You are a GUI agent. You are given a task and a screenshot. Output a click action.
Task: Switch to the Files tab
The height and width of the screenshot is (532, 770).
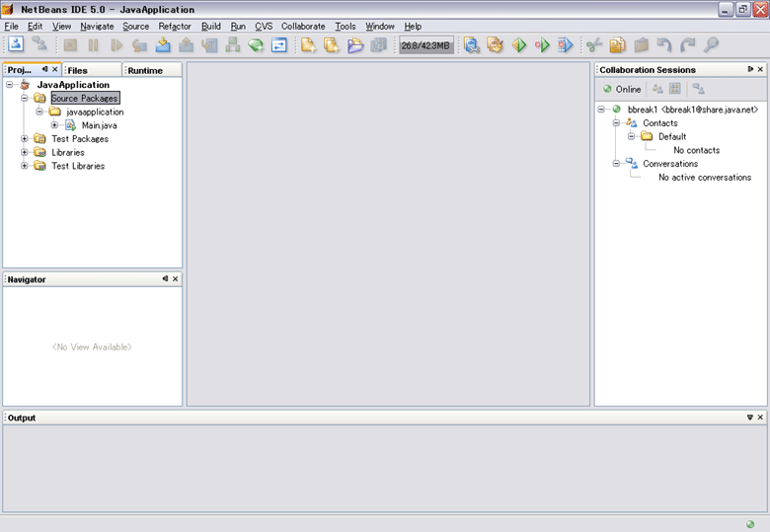click(93, 70)
